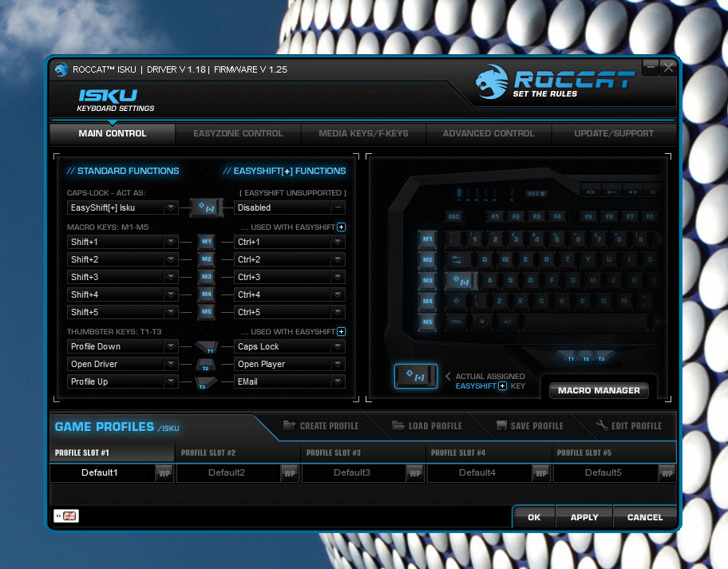The height and width of the screenshot is (569, 728).
Task: Switch to the Main Control tab
Action: coord(113,133)
